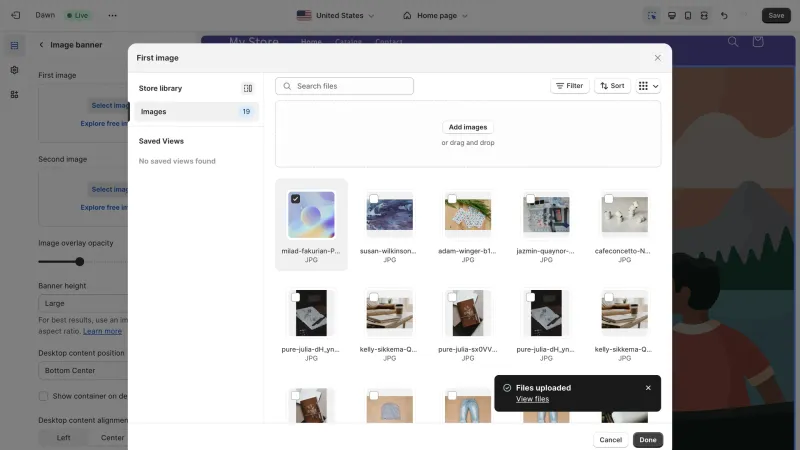
Task: Click Contact link in store preview
Action: point(389,41)
